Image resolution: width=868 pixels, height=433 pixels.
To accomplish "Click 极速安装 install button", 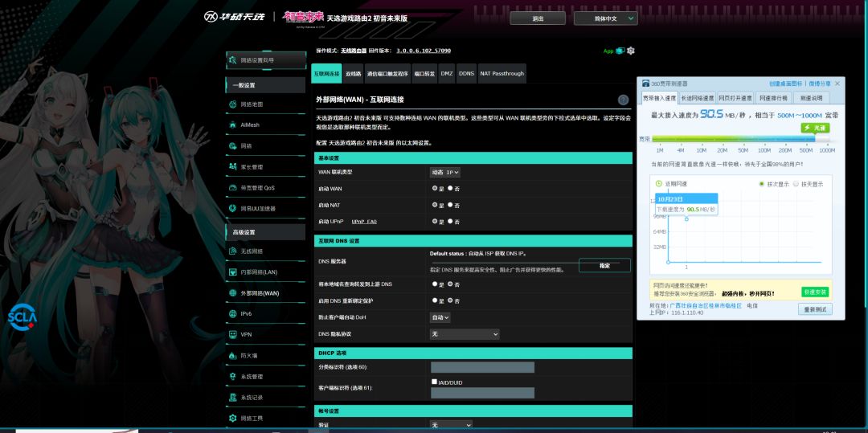I will pyautogui.click(x=815, y=292).
